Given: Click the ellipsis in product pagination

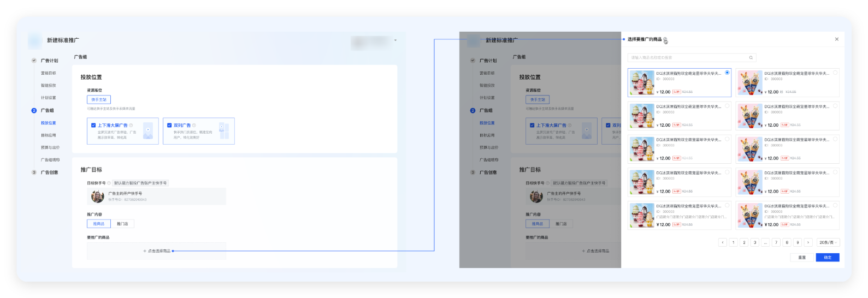Looking at the screenshot, I should [x=765, y=242].
